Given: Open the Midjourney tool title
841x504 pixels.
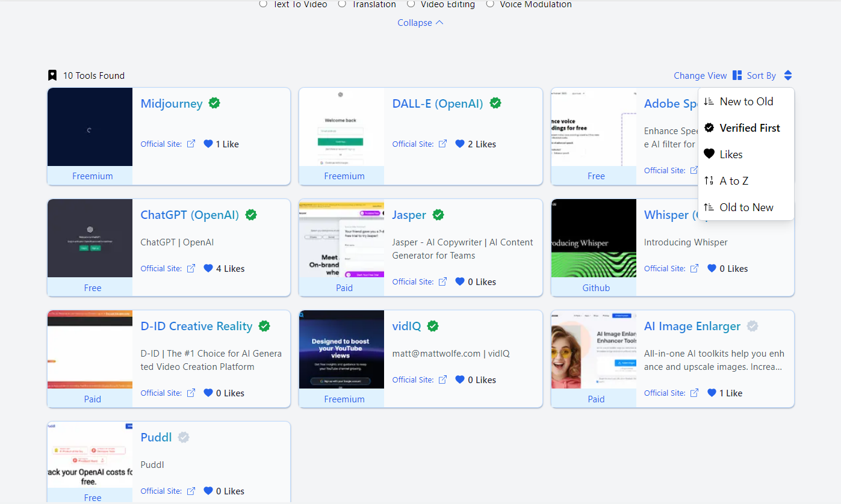Looking at the screenshot, I should (x=172, y=103).
